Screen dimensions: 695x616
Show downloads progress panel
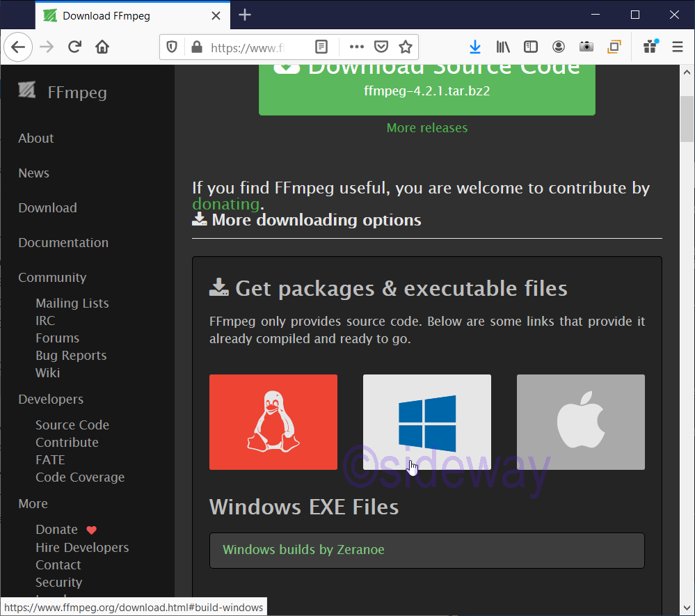click(475, 47)
